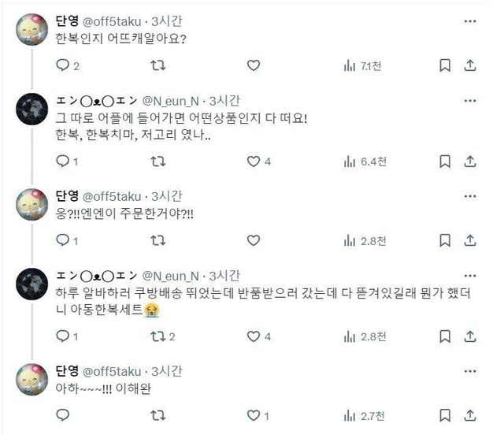504x442 pixels.
Task: Reply to the 응?!!엔엔이 주문한거야 tweet
Action: click(x=65, y=240)
